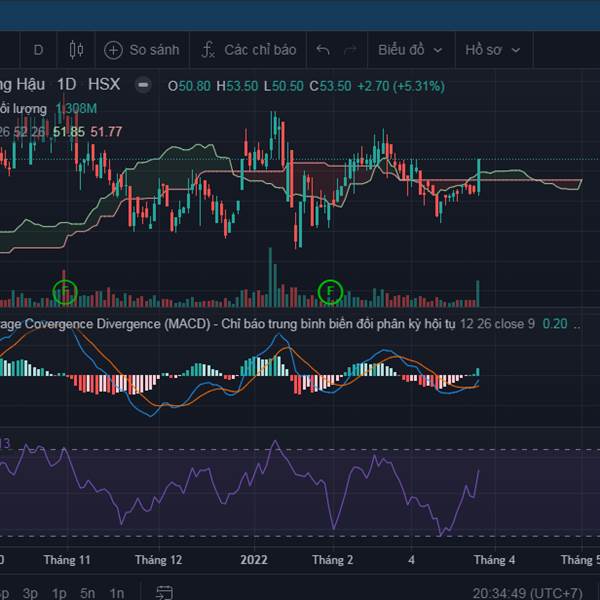Open the go-to-date calendar icon

point(165,593)
